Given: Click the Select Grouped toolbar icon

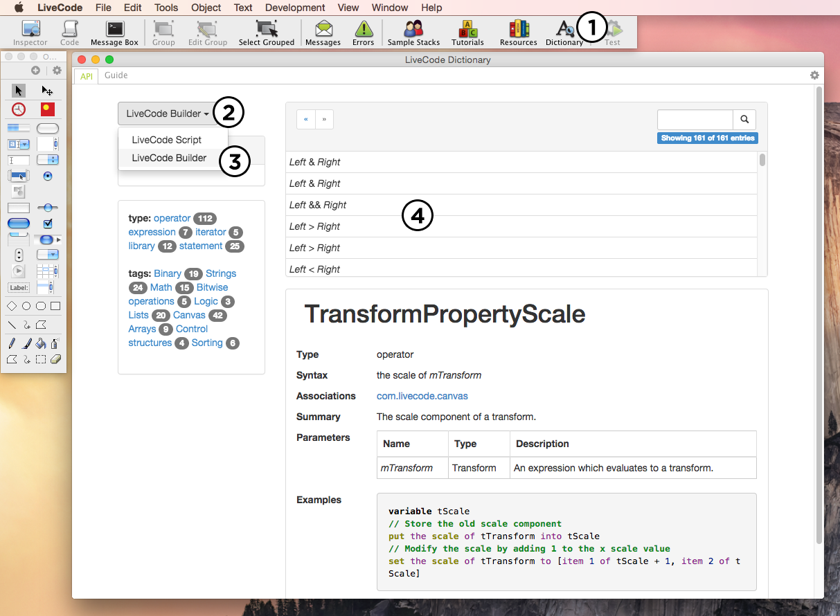Looking at the screenshot, I should coord(267,30).
